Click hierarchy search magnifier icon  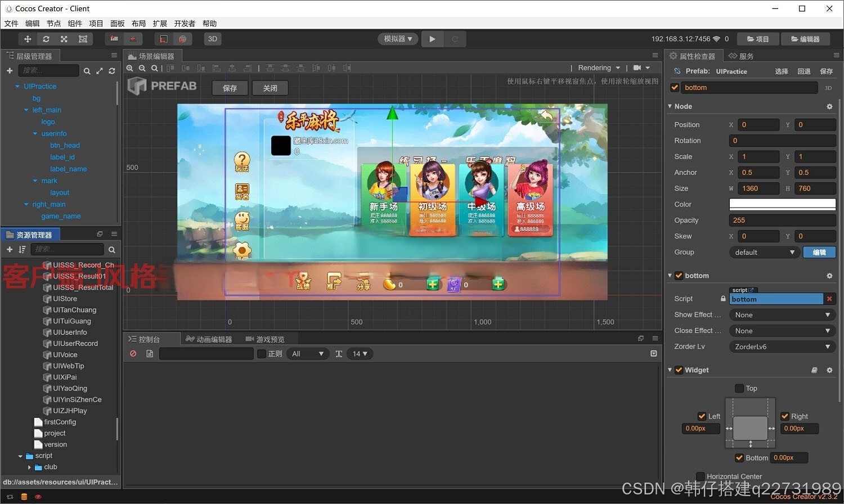tap(87, 71)
